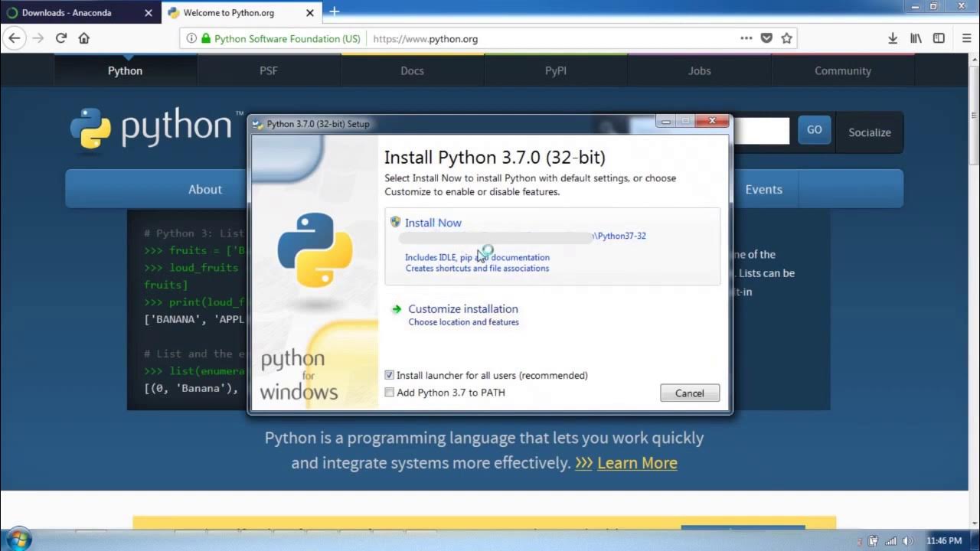Image resolution: width=980 pixels, height=551 pixels.
Task: Click the power plug tray icon
Action: [x=874, y=541]
